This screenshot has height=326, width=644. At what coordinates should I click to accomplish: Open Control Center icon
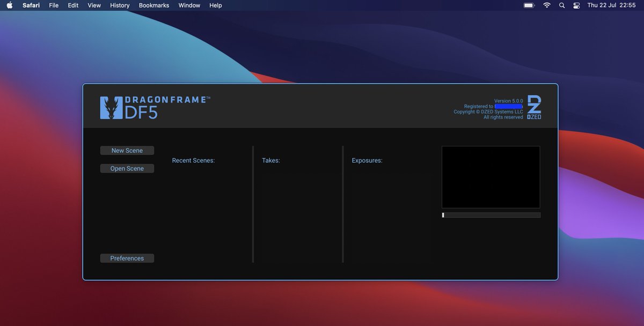577,5
